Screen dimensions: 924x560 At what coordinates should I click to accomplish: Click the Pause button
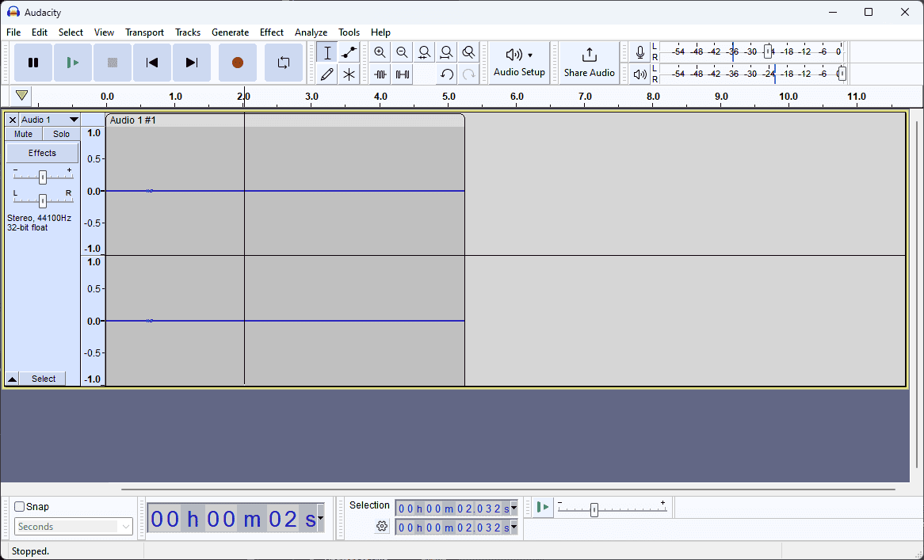click(x=33, y=63)
